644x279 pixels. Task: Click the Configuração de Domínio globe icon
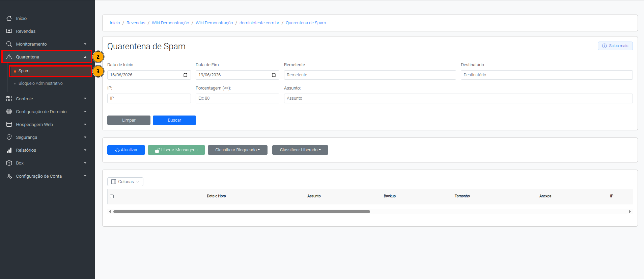click(x=9, y=111)
